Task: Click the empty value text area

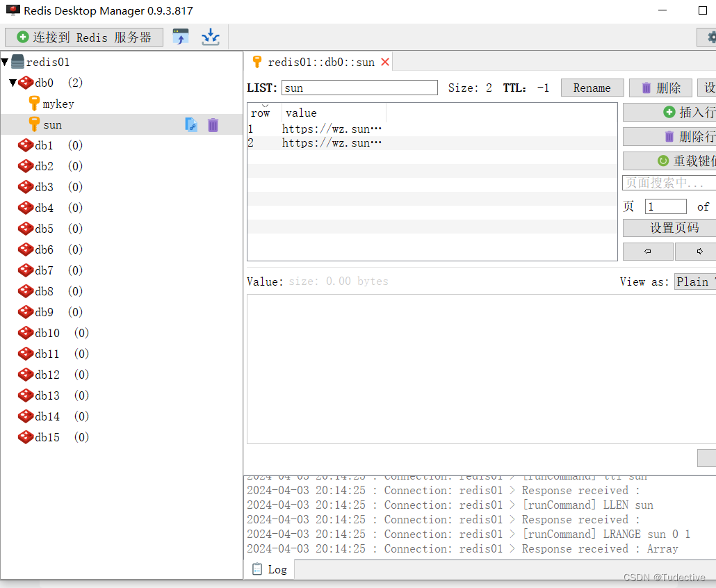Action: tap(481, 369)
